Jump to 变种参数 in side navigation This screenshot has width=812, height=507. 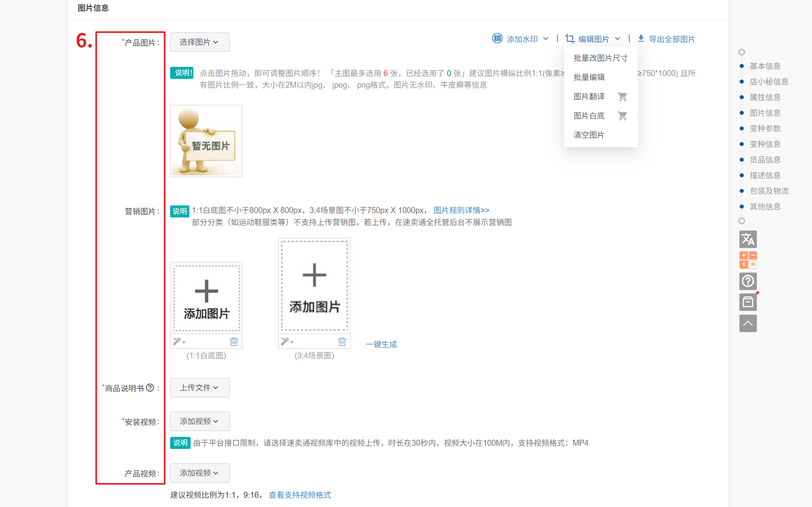765,129
